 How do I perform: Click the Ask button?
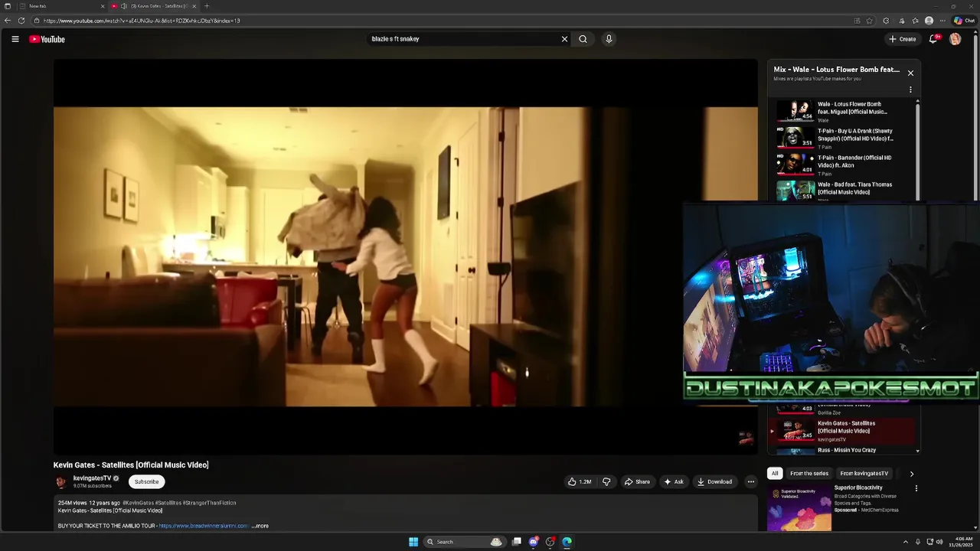[674, 481]
